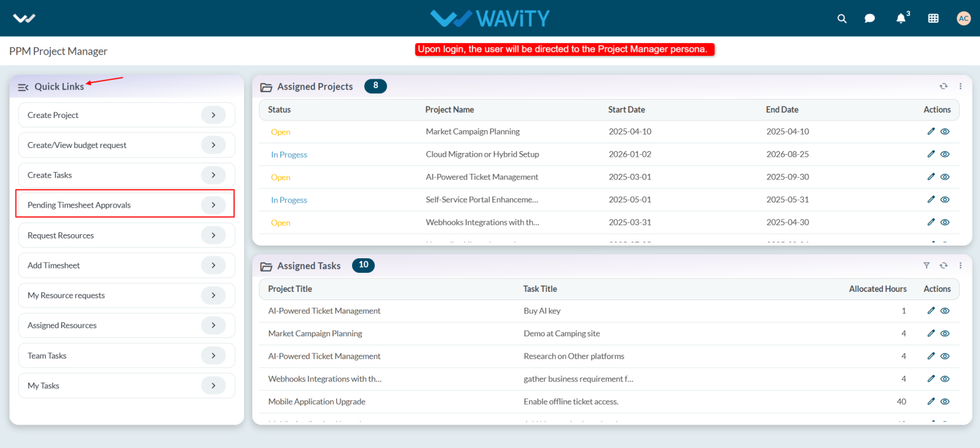Collapse the Quick Links menu icon

pos(23,87)
